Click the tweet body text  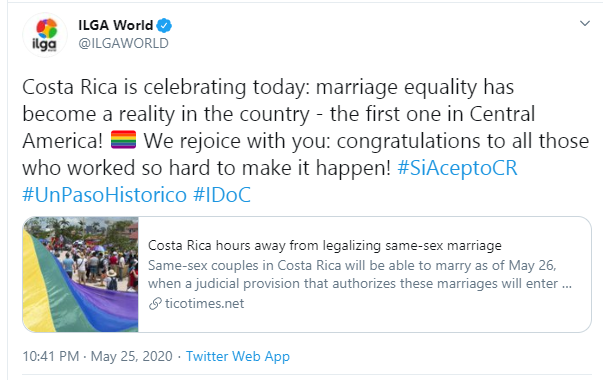(306, 141)
